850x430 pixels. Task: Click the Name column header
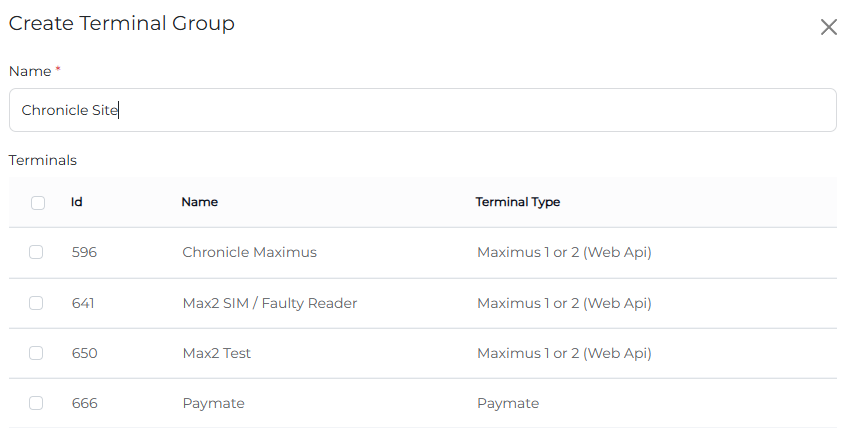(x=199, y=202)
